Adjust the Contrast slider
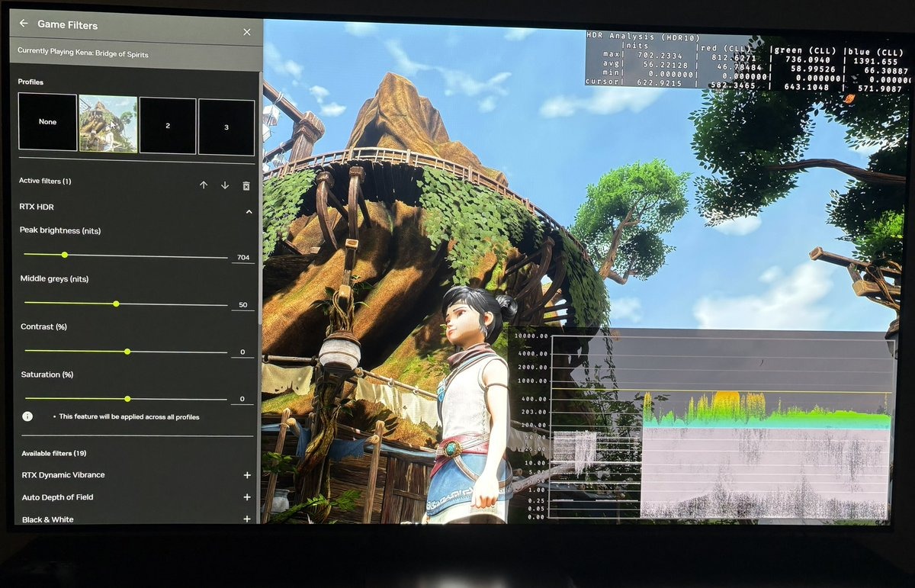 (126, 352)
